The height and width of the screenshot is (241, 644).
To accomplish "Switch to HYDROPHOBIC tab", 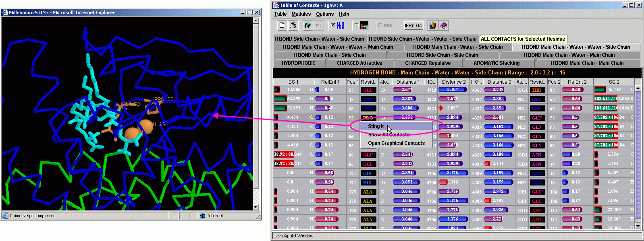I will click(x=299, y=63).
